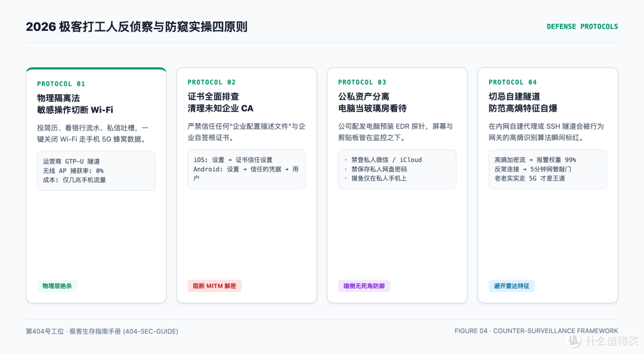Click footer FIGURE 04 · COUNTER-SURVEILLANCE FRAMEWORK
The width and height of the screenshot is (644, 354).
[536, 331]
